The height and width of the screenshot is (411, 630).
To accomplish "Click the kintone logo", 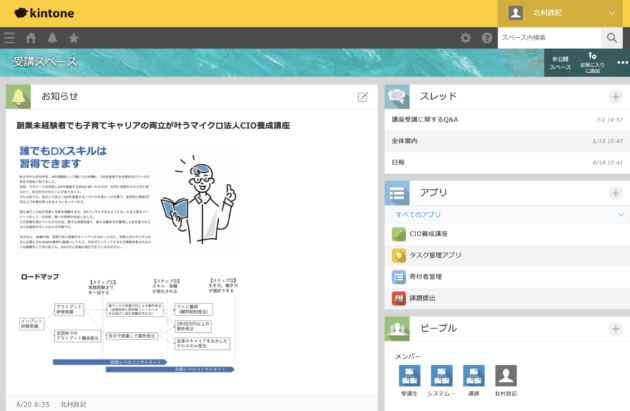I will point(44,13).
